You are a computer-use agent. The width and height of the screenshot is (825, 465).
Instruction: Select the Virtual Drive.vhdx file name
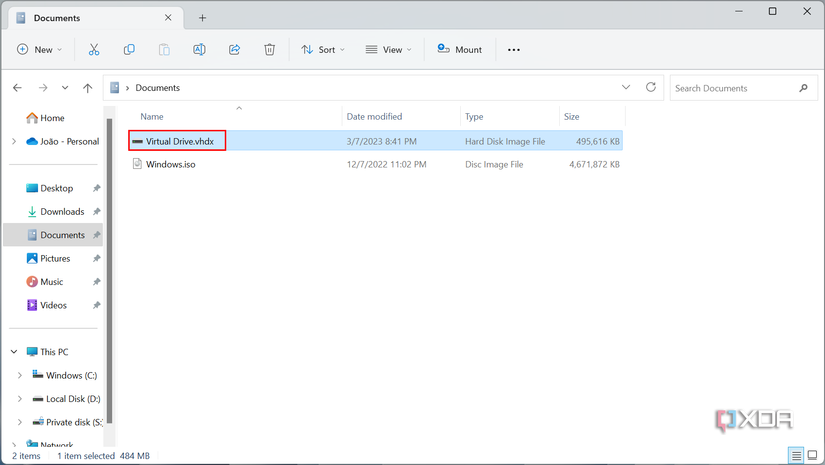[180, 141]
